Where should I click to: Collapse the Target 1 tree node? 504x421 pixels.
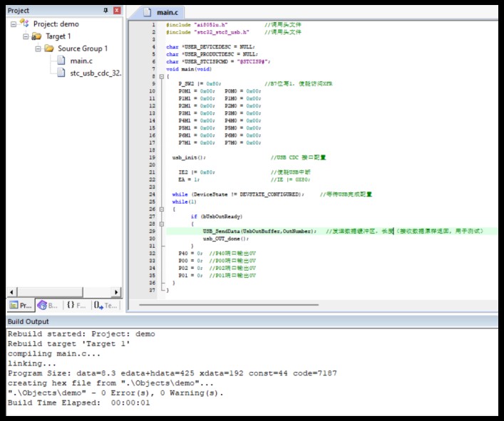coord(26,36)
